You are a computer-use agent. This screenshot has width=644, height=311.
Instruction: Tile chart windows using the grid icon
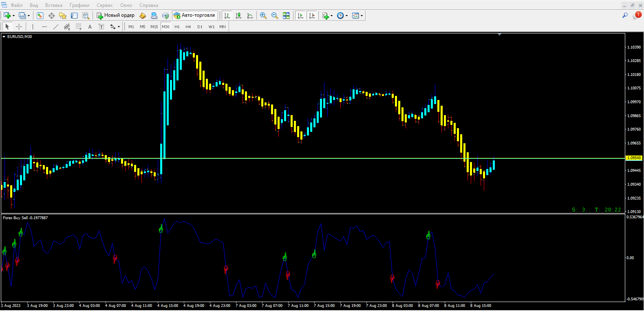pos(286,16)
